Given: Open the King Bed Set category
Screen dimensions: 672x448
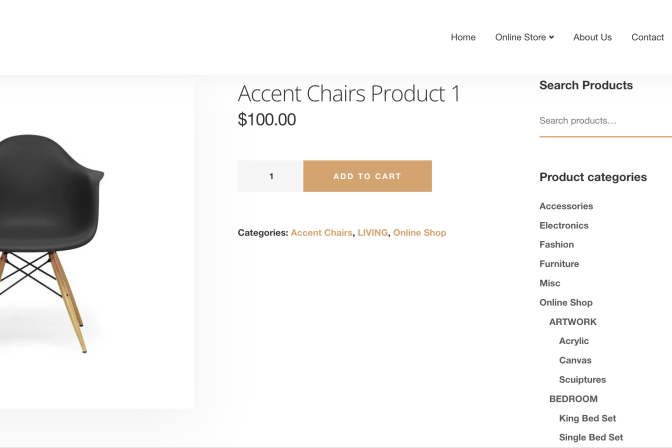Looking at the screenshot, I should 587,418.
